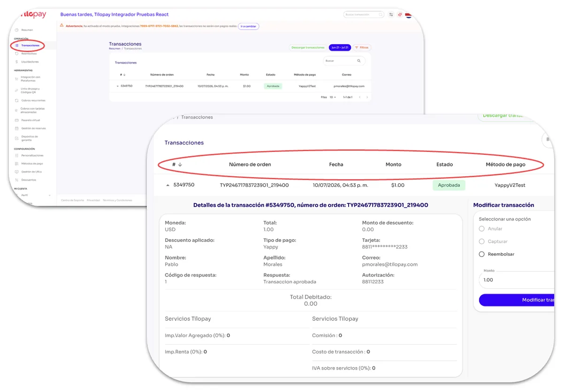Open the Jun 21 - Jul 21 date range button
This screenshot has width=563, height=392.
(x=340, y=47)
